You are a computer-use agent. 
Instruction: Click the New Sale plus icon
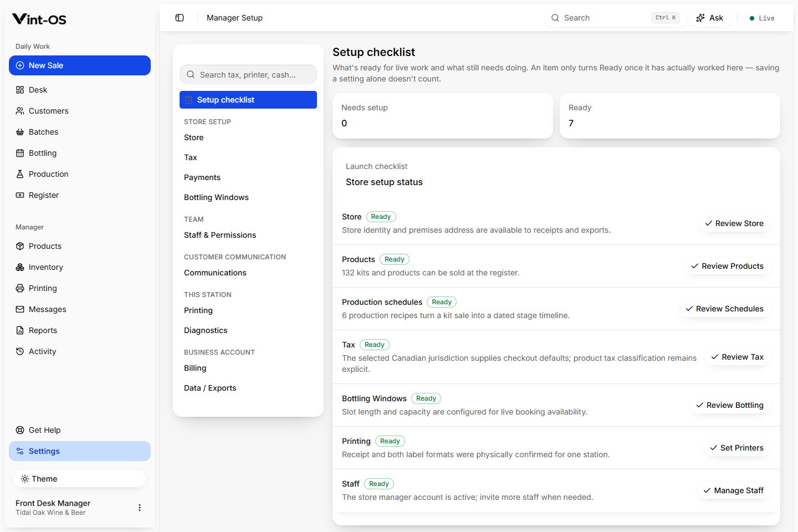[20, 65]
